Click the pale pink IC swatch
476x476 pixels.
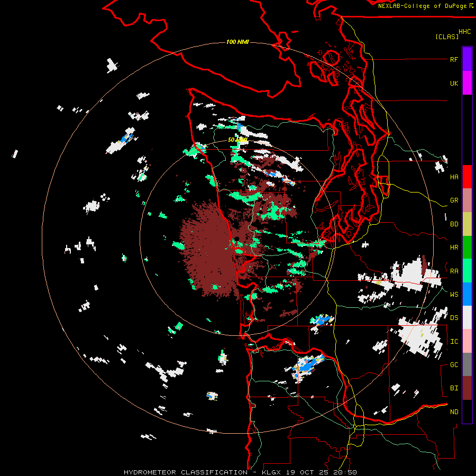click(467, 341)
